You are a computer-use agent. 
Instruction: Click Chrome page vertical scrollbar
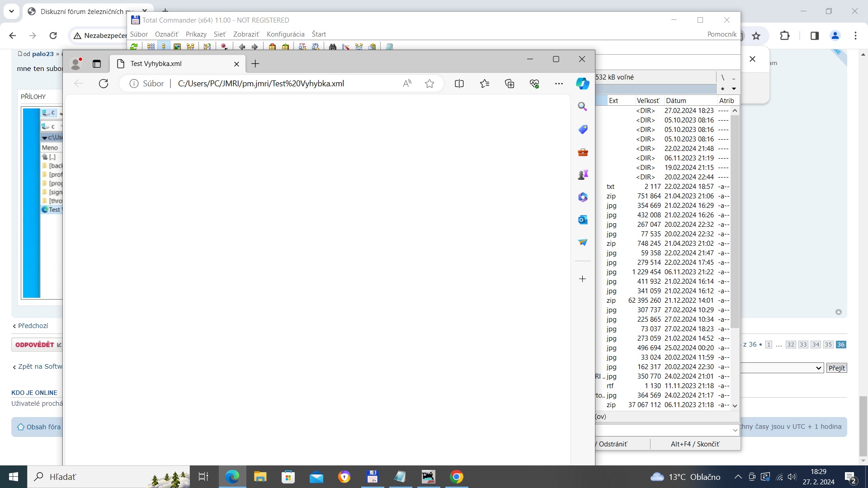pyautogui.click(x=863, y=426)
